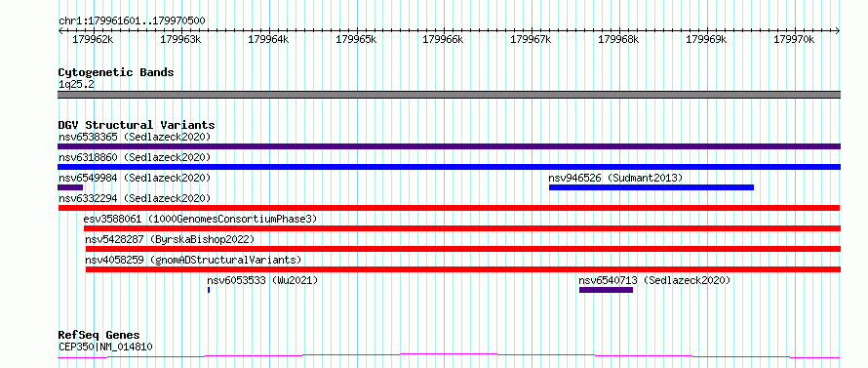Select the blue nsv6318860 variant bar

[x=449, y=167]
